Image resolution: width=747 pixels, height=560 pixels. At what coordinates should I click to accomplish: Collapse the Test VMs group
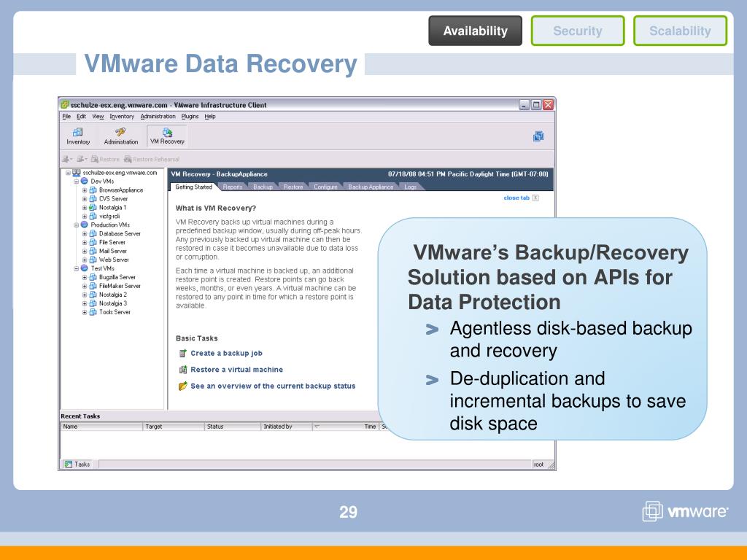point(76,268)
